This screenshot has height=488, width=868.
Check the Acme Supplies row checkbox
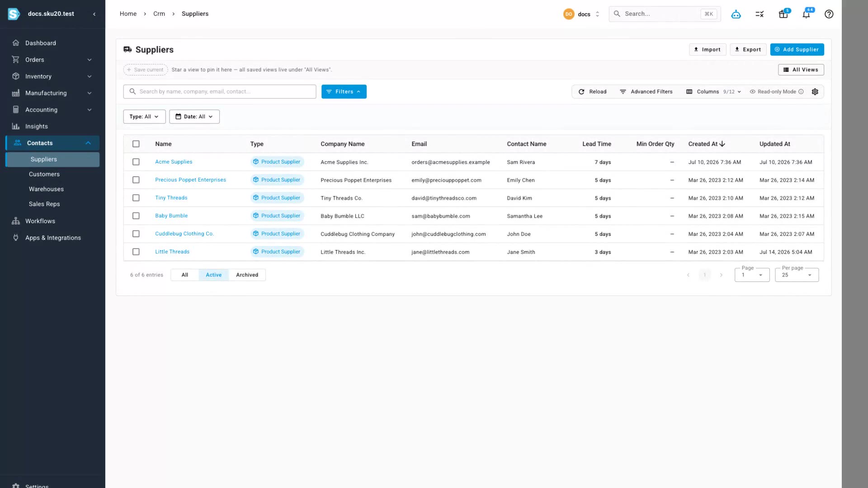[x=136, y=162]
